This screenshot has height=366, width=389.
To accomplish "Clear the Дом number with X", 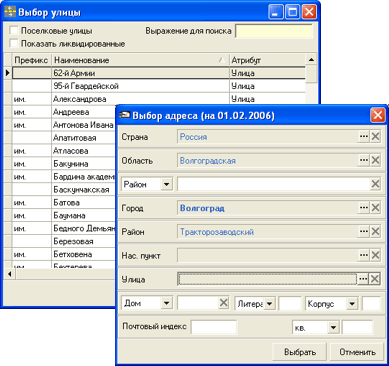I will [224, 303].
